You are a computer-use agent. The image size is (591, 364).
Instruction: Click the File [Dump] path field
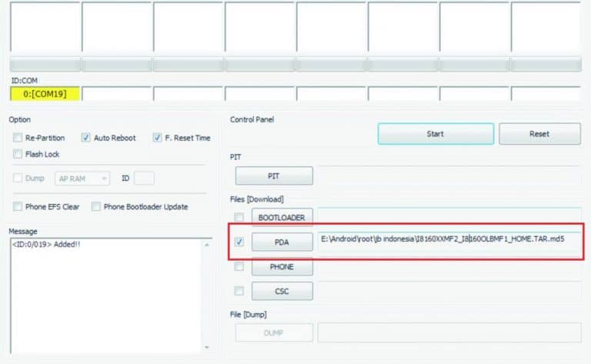[x=449, y=332]
